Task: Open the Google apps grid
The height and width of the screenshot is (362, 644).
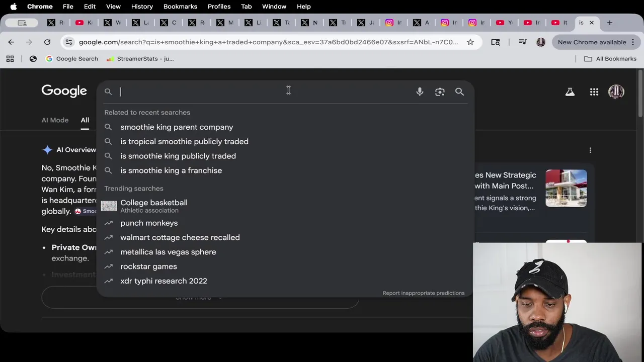Action: tap(594, 92)
